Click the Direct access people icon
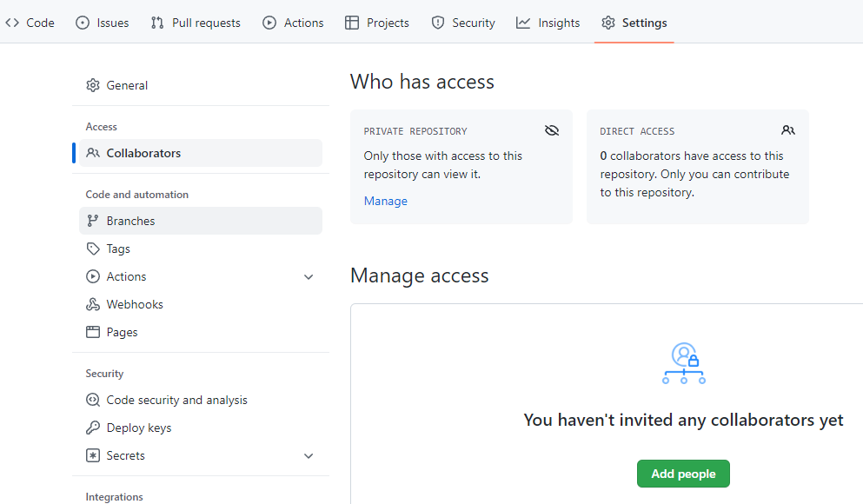The height and width of the screenshot is (504, 863). coord(788,130)
